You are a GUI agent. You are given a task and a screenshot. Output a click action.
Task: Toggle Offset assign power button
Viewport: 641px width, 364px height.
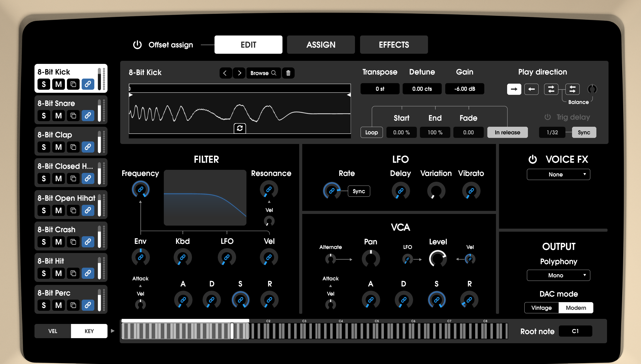tap(137, 45)
